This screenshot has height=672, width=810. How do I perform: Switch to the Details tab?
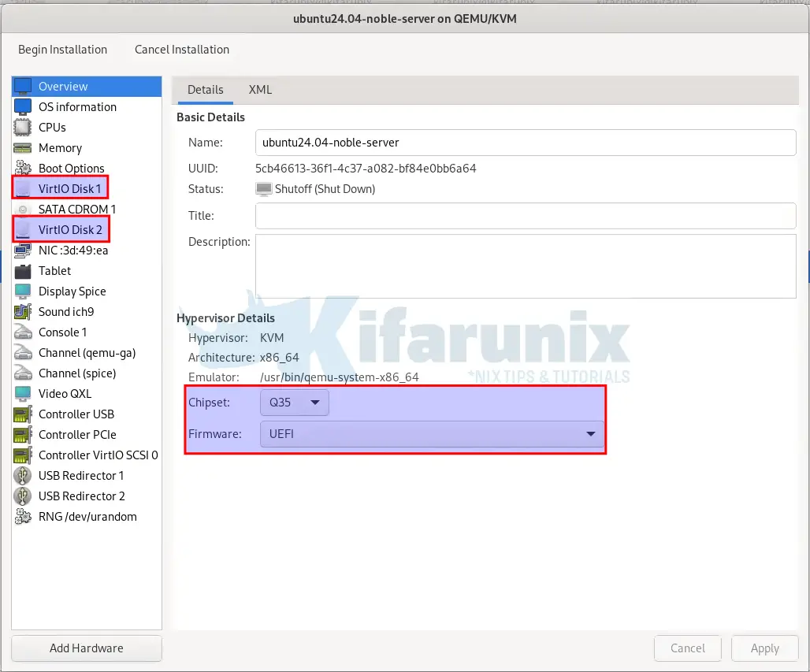tap(205, 90)
